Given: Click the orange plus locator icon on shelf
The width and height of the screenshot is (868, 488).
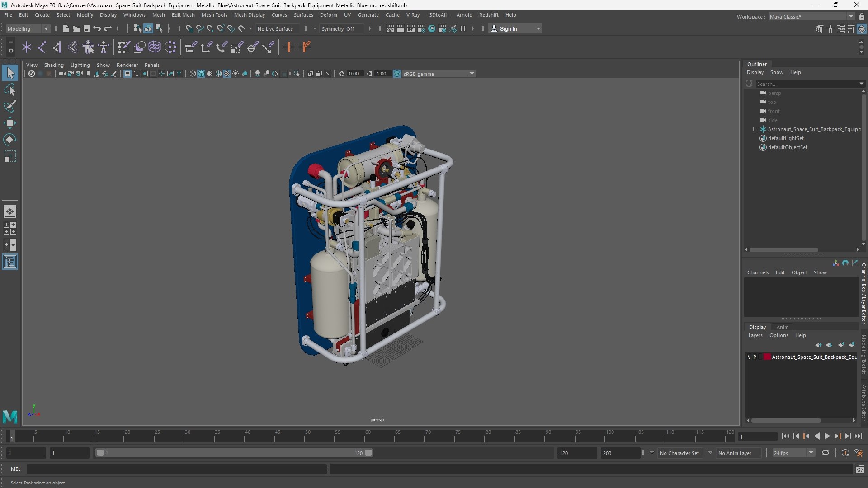Looking at the screenshot, I should pos(288,47).
